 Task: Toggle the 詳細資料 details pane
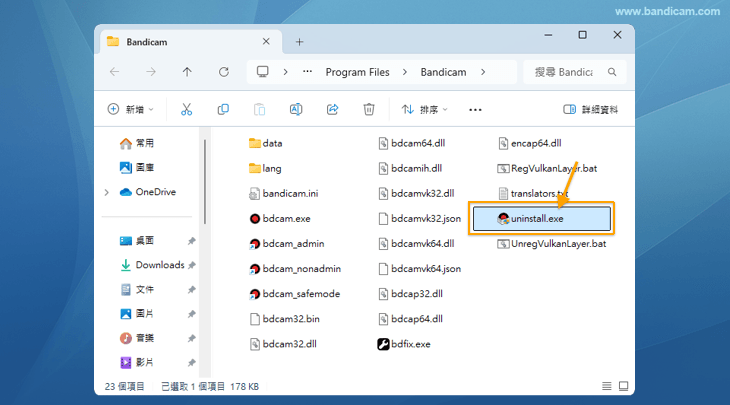click(590, 109)
